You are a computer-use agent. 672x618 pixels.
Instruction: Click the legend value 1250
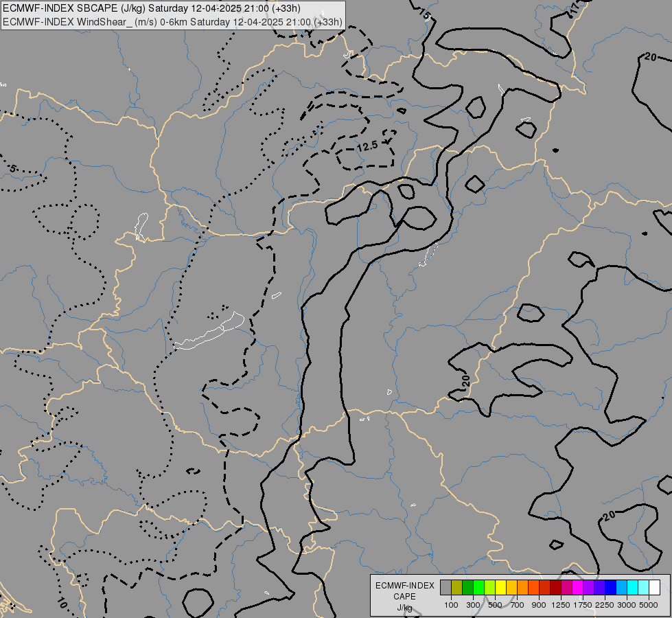[561, 605]
